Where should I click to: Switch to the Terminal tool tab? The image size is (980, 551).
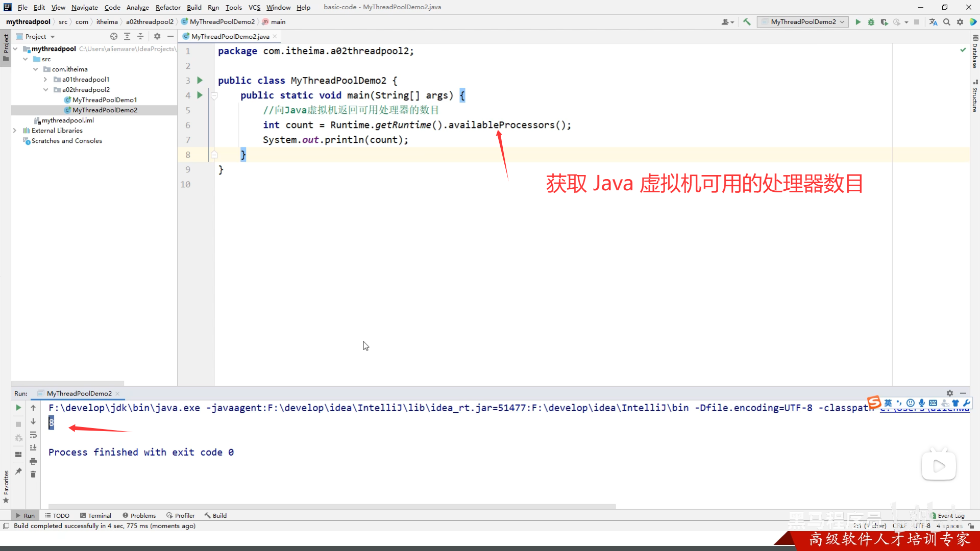pyautogui.click(x=95, y=515)
